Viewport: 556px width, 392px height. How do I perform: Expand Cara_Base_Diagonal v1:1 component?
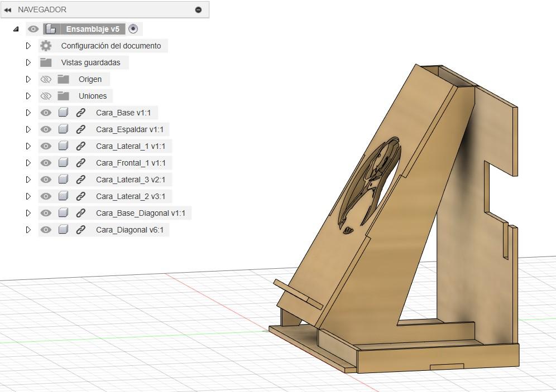click(x=28, y=213)
